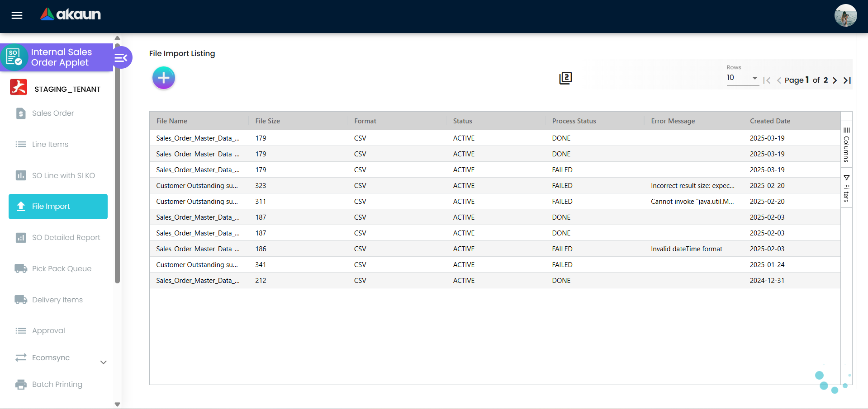Navigate to Sales Order menu item

pos(53,113)
